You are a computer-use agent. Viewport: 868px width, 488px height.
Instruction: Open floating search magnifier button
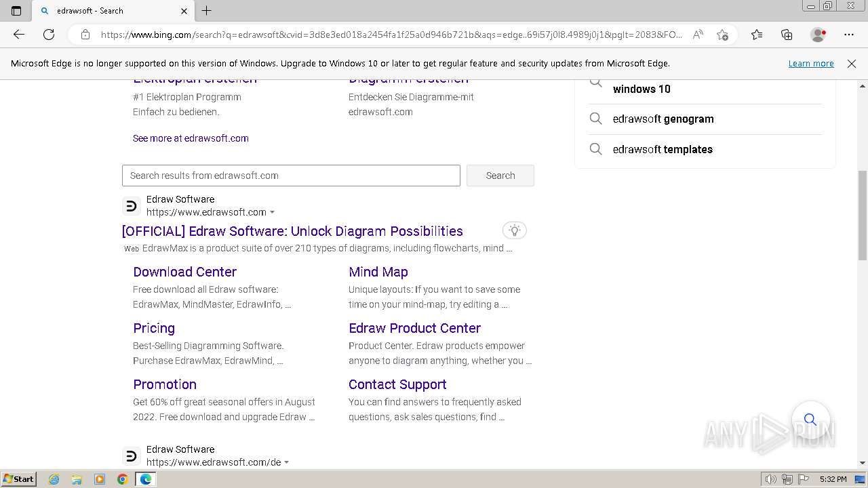[810, 420]
